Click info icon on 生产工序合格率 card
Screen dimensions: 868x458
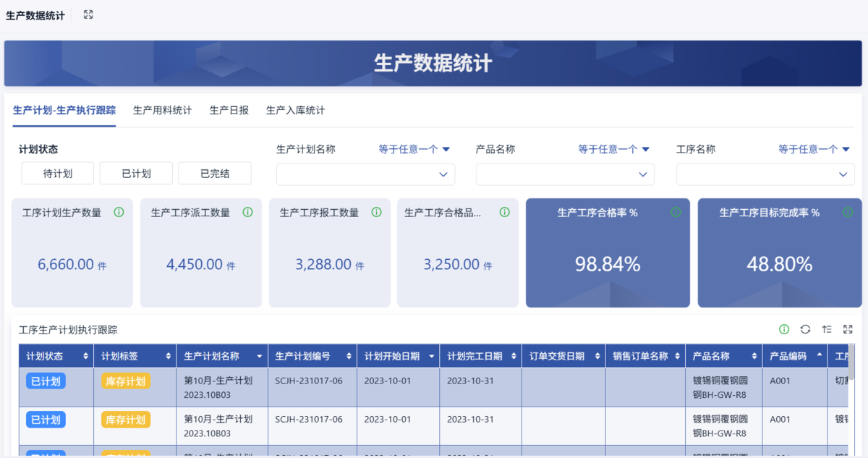676,213
